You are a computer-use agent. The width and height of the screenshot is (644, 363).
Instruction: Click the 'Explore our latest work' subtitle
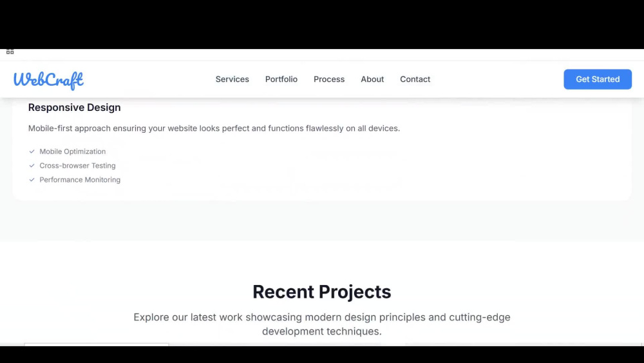tap(321, 324)
